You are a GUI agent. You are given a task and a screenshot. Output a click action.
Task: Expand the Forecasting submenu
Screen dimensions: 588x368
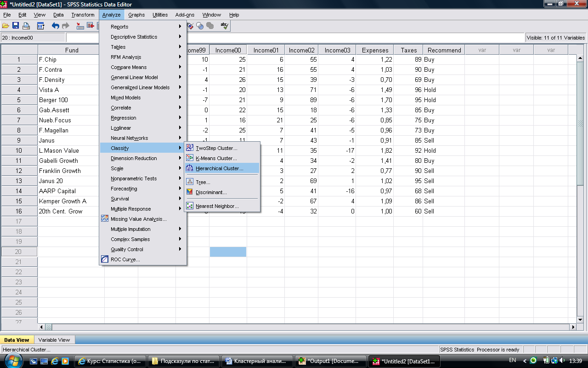tap(143, 189)
